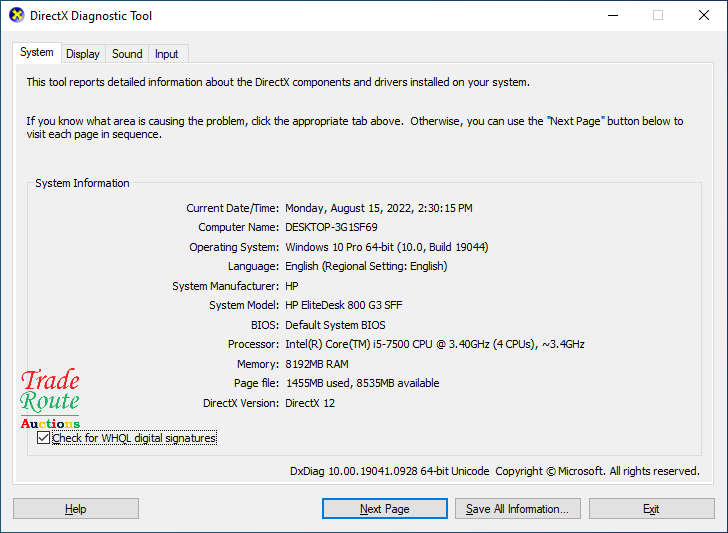Click the DirectX icon in the title bar
Image resolution: width=728 pixels, height=533 pixels.
(x=16, y=16)
